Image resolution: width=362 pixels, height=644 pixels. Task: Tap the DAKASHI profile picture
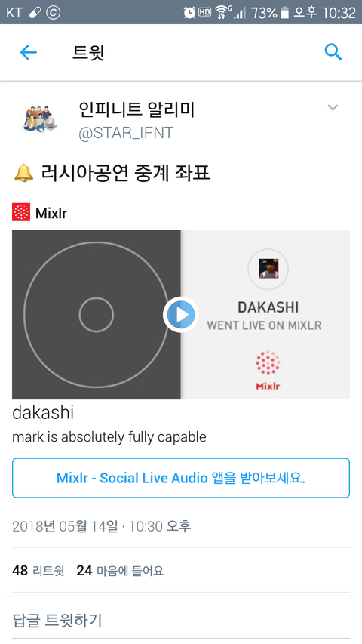point(268,269)
